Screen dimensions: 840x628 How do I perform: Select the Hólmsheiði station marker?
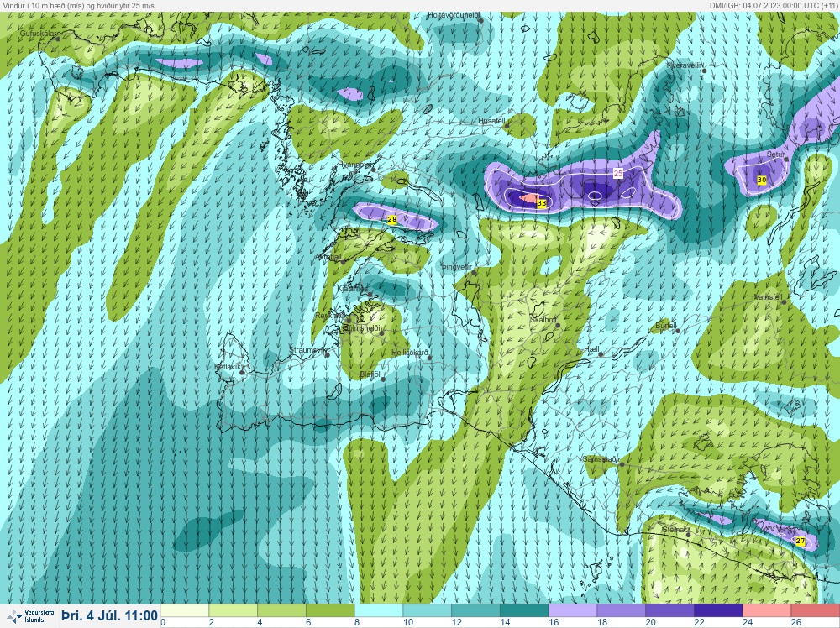pyautogui.click(x=382, y=333)
